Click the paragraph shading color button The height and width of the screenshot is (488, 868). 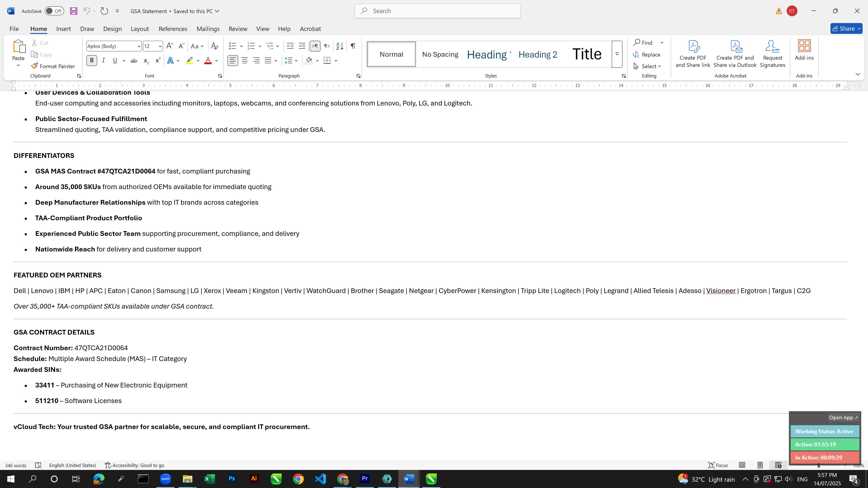click(x=309, y=61)
